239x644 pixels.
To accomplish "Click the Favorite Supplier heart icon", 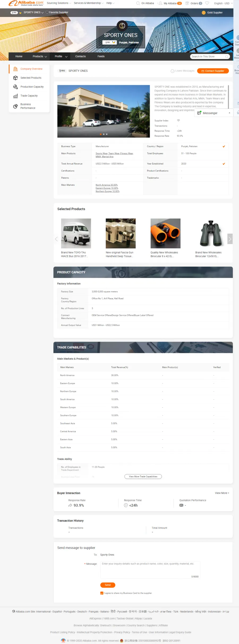I will (x=47, y=12).
